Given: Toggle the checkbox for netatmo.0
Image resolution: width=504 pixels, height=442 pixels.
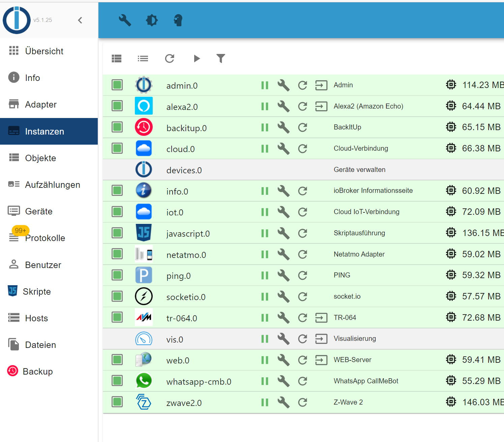Looking at the screenshot, I should click(117, 254).
